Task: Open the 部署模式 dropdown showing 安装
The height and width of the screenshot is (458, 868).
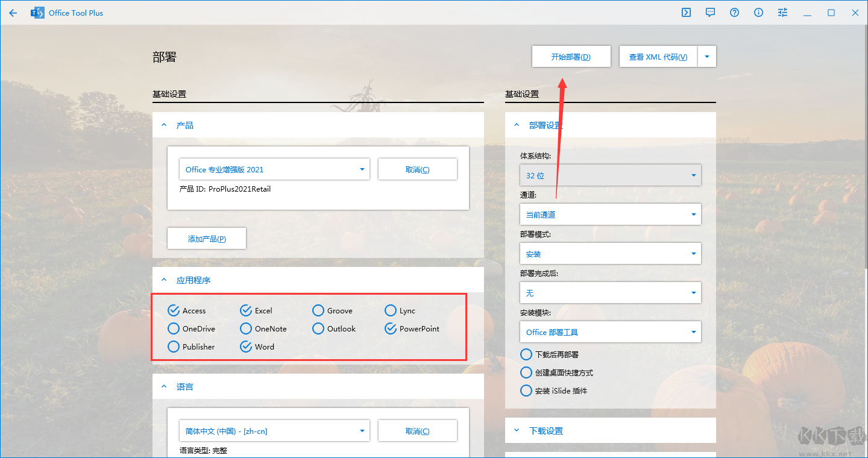Action: click(x=610, y=253)
